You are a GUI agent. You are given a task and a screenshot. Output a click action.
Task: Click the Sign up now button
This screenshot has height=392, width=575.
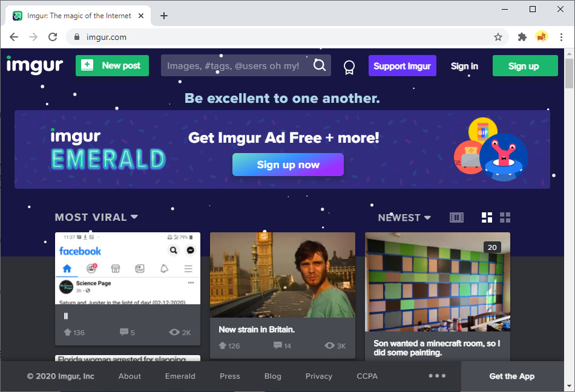click(288, 165)
